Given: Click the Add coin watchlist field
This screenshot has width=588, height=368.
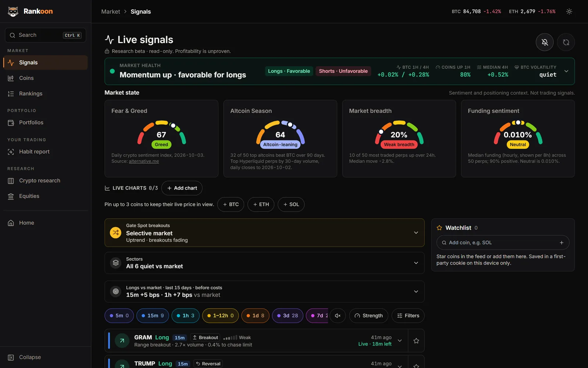Looking at the screenshot, I should (x=503, y=243).
